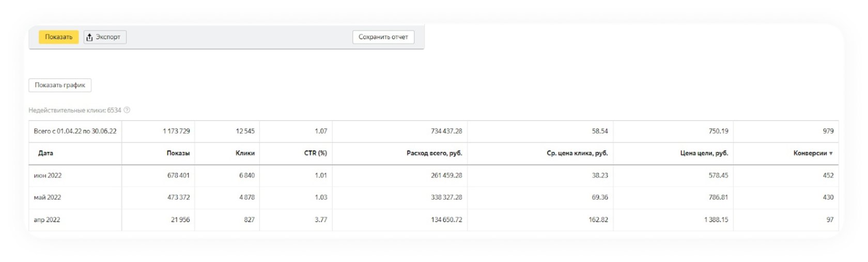This screenshot has width=868, height=262.
Task: Sort table by Клики column header
Action: pyautogui.click(x=245, y=153)
